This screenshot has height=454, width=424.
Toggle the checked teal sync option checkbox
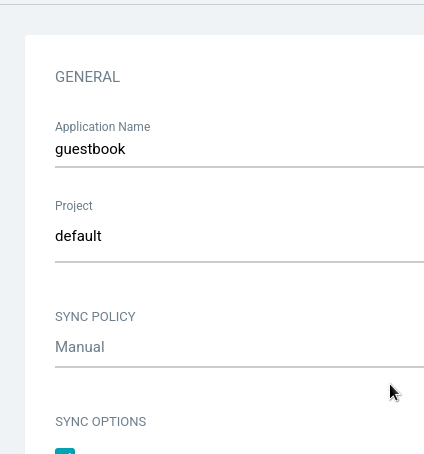[65, 451]
